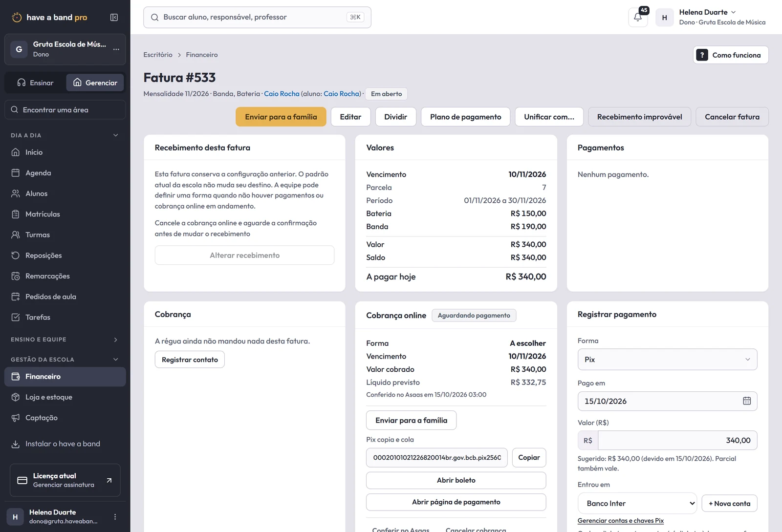Open Loja e estoque
The image size is (782, 532).
coord(65,397)
